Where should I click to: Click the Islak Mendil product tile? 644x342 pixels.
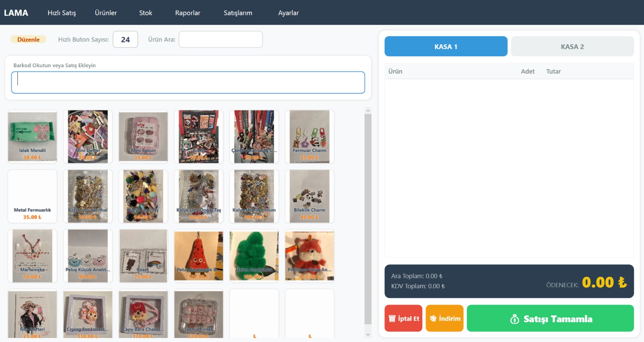pyautogui.click(x=32, y=137)
